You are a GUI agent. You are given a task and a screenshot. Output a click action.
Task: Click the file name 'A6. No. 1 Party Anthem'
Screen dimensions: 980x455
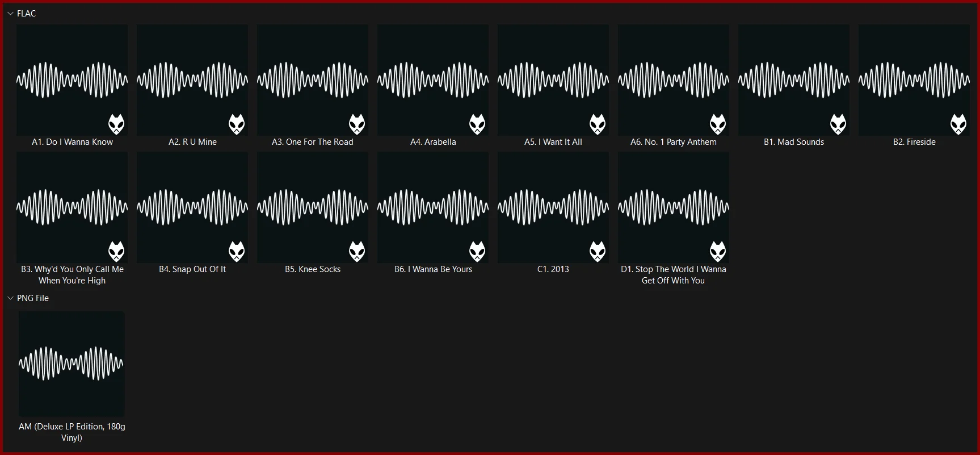[674, 142]
